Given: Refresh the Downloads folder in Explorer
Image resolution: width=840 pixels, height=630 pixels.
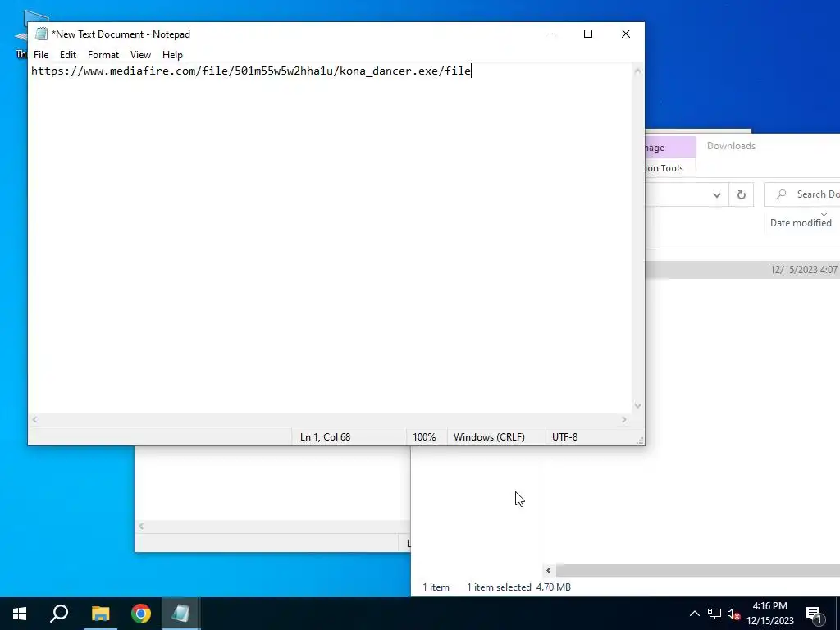Looking at the screenshot, I should coord(742,195).
